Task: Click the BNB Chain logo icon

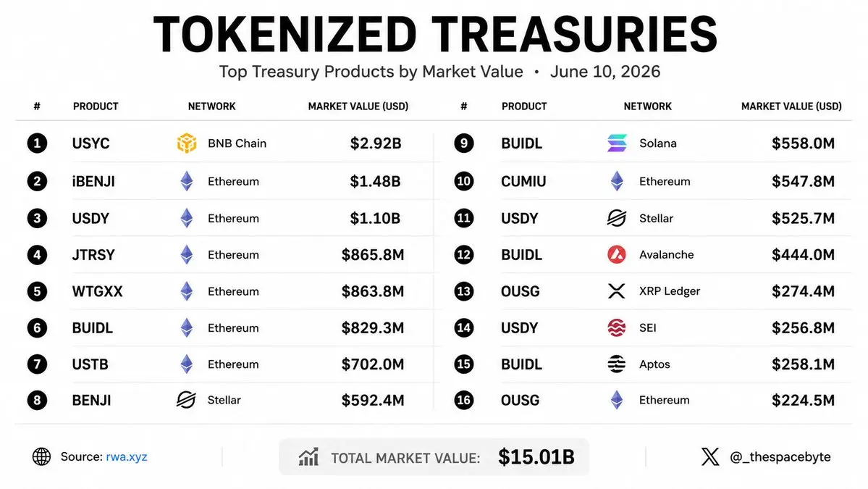Action: point(187,143)
